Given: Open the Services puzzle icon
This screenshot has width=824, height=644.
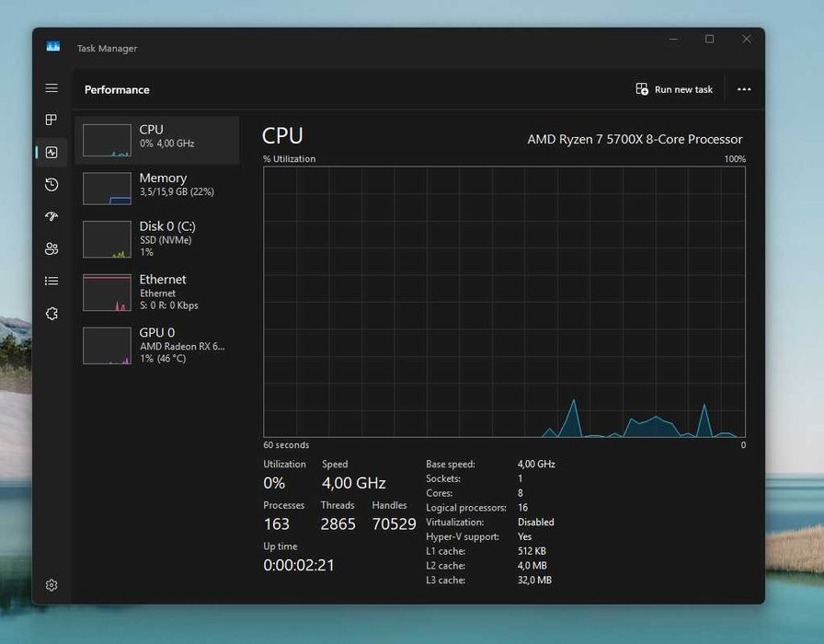Looking at the screenshot, I should click(x=51, y=314).
